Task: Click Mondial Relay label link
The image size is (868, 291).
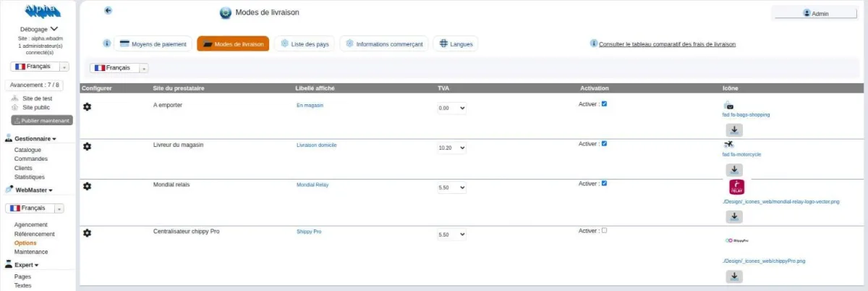Action: point(312,185)
